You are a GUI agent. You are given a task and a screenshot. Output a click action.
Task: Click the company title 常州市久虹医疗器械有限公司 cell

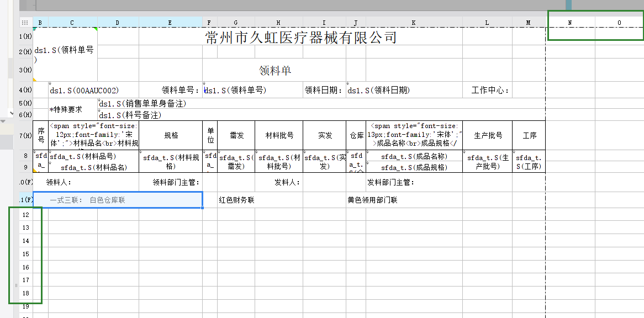pyautogui.click(x=300, y=36)
